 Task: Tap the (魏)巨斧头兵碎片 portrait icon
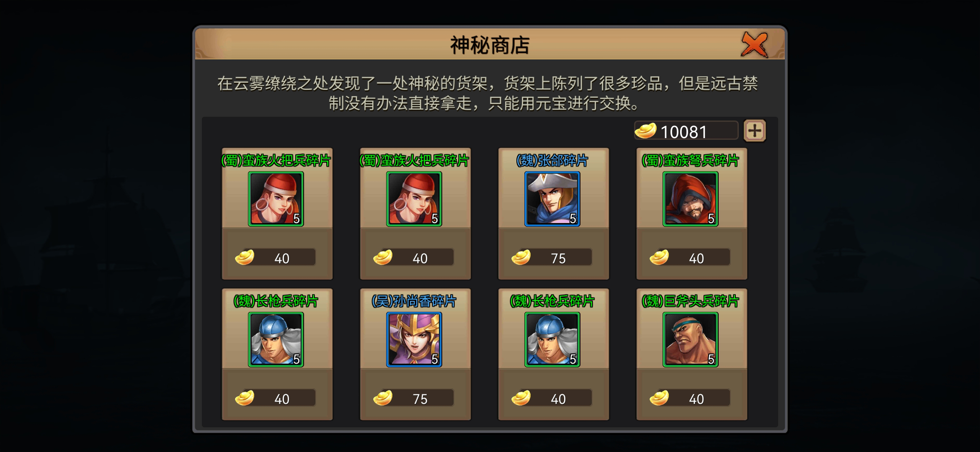pyautogui.click(x=690, y=339)
